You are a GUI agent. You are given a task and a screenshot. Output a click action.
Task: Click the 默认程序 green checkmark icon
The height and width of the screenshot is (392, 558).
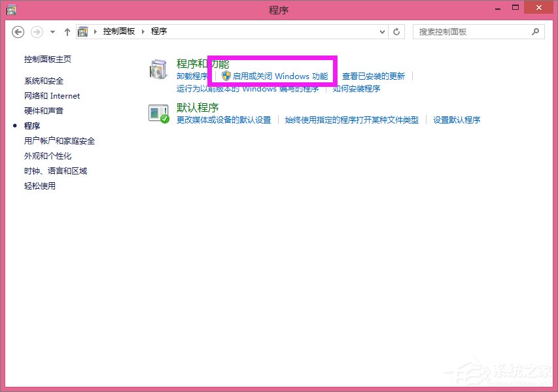point(158,114)
